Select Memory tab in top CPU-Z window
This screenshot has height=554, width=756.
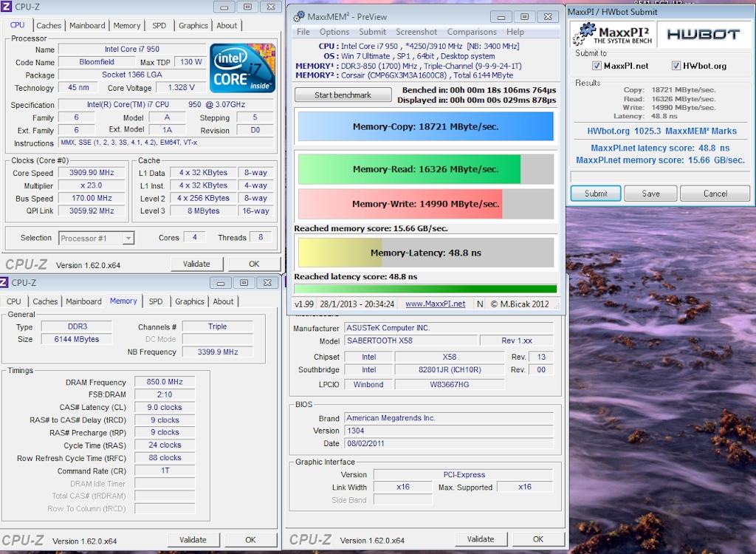coord(127,26)
